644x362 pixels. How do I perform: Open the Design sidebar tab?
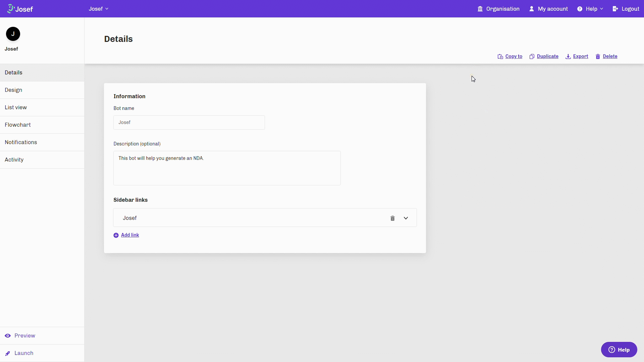click(42, 90)
